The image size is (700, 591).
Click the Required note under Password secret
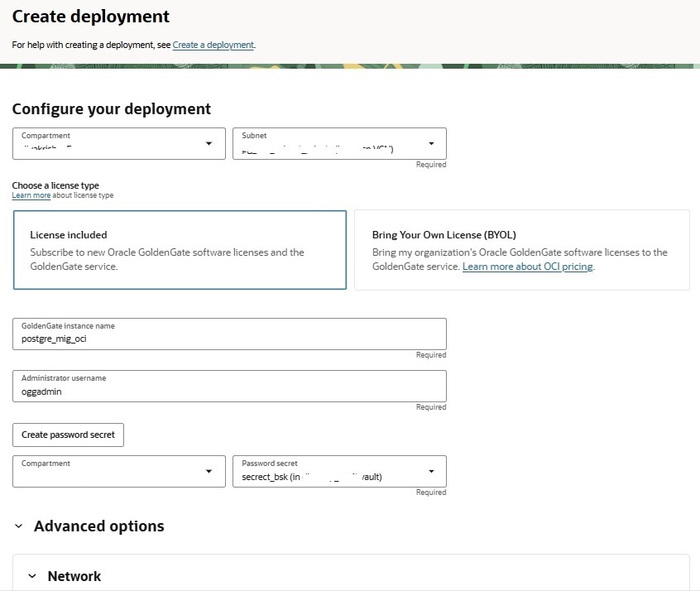[x=431, y=492]
